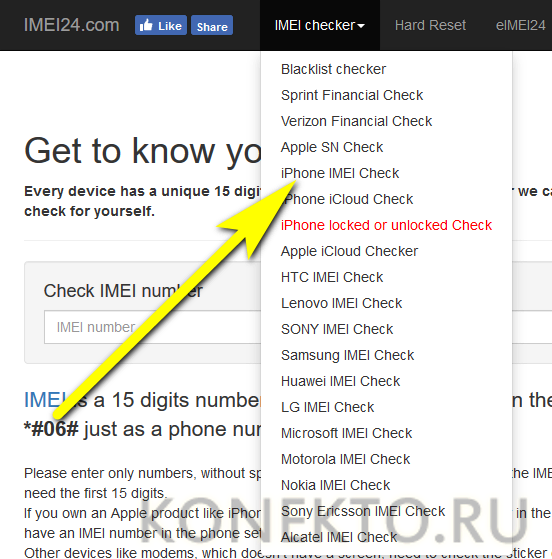The height and width of the screenshot is (559, 552).
Task: Open iPhone locked or unlocked Check
Action: click(x=387, y=225)
